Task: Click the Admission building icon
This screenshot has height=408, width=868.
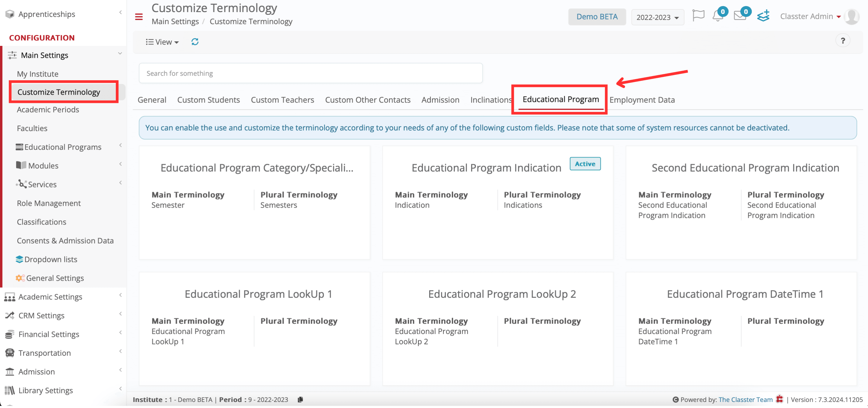Action: point(10,371)
